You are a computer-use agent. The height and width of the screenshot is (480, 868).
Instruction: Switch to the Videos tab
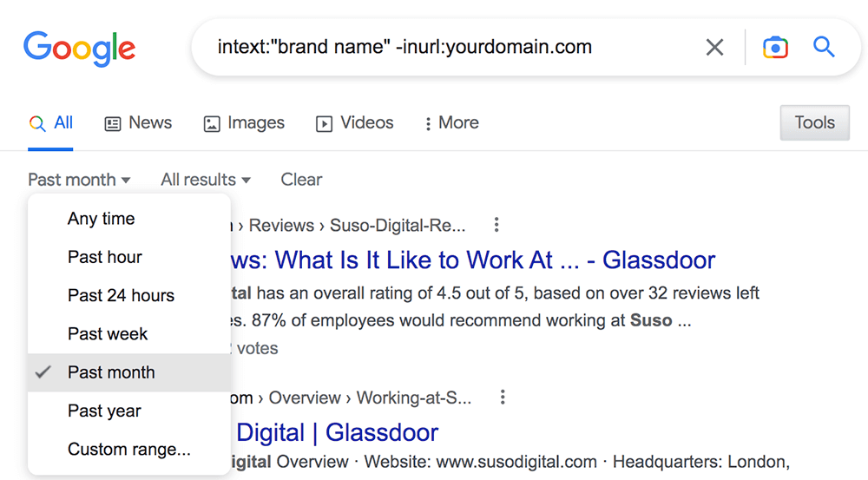tap(354, 123)
